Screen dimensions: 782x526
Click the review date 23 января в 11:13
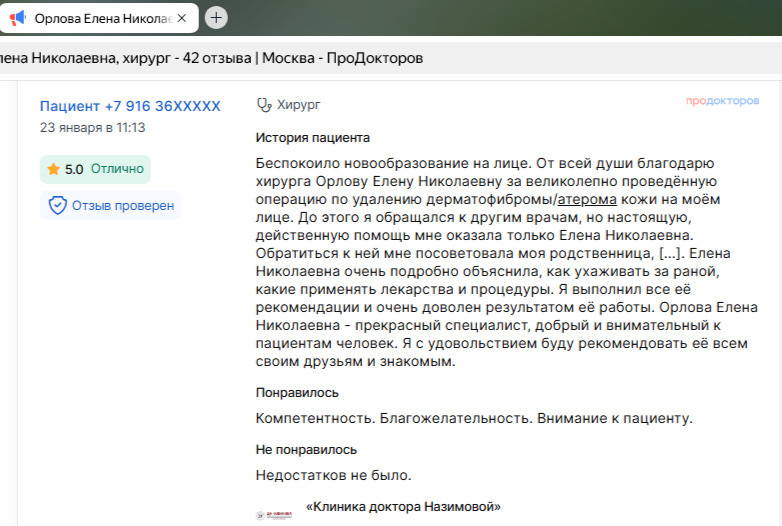tap(93, 127)
